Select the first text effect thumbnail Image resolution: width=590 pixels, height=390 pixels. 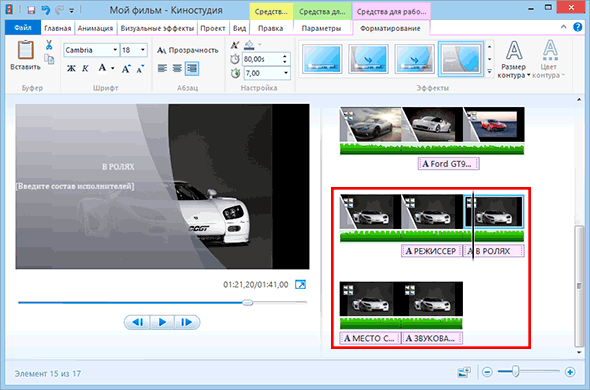[x=322, y=59]
